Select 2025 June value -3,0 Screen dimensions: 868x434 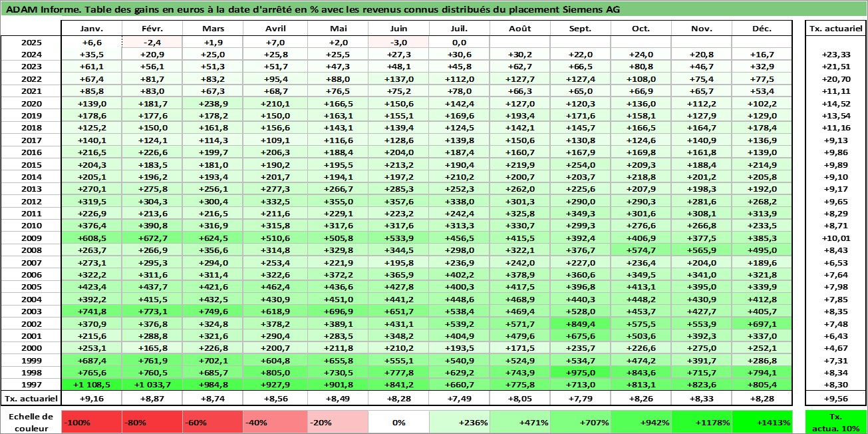tap(398, 43)
